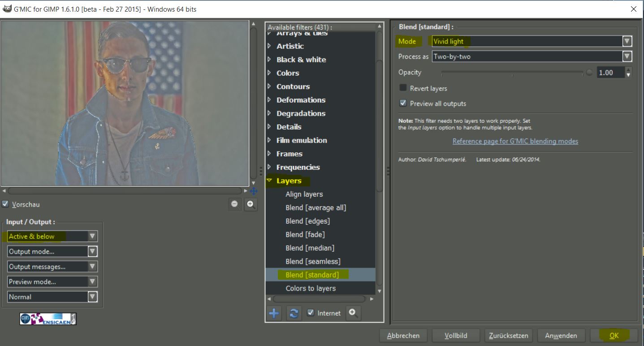Zoom out the preview image
644x346 pixels.
point(234,204)
